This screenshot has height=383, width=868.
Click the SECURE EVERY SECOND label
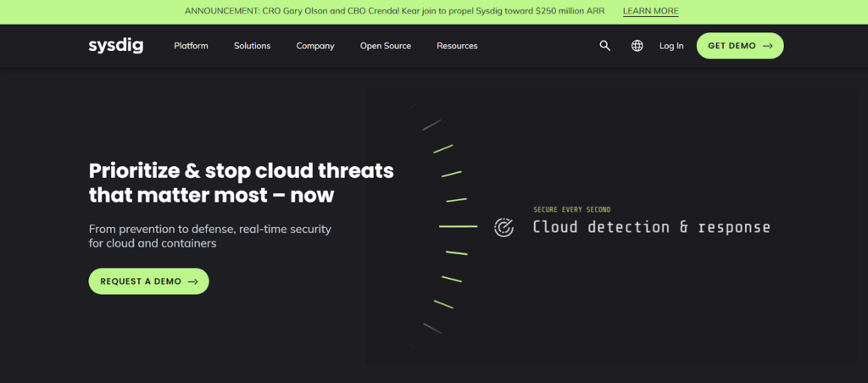[572, 210]
